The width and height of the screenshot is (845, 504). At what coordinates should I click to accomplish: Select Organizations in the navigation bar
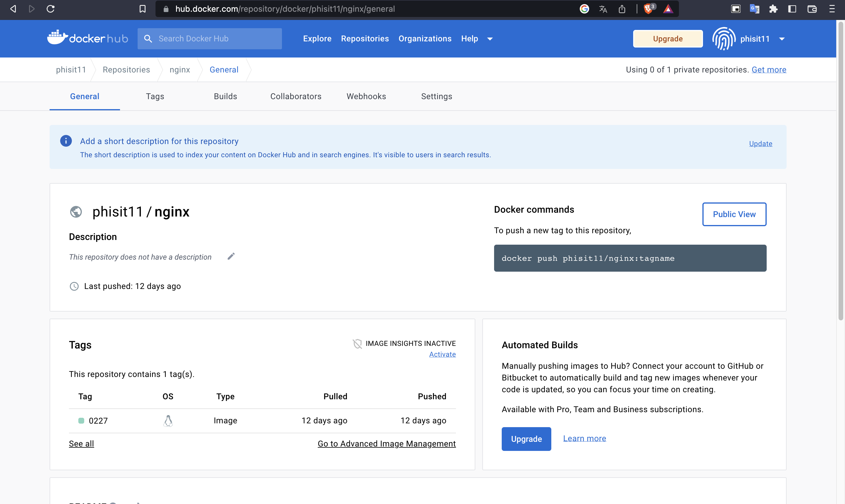pyautogui.click(x=425, y=38)
